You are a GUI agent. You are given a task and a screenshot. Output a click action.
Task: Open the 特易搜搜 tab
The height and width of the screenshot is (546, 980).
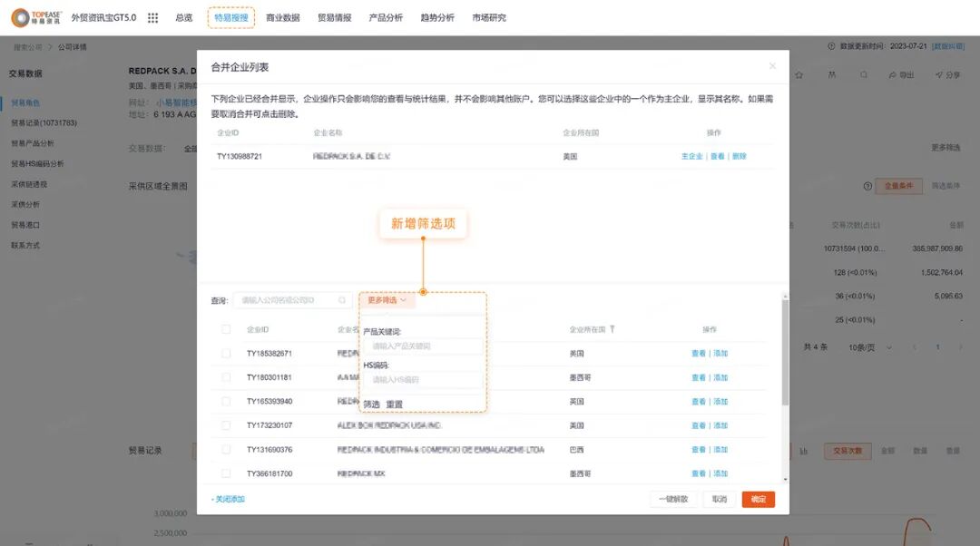tap(231, 17)
